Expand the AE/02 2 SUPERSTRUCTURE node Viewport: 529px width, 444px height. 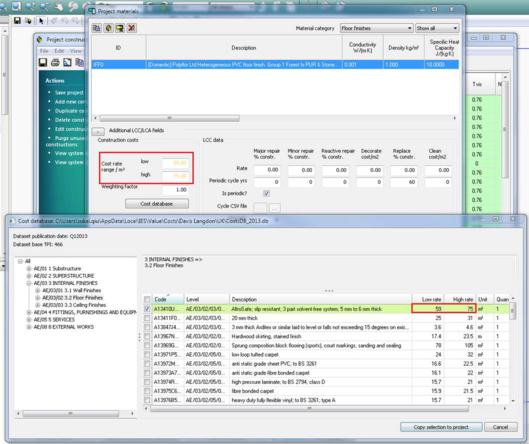click(29, 276)
